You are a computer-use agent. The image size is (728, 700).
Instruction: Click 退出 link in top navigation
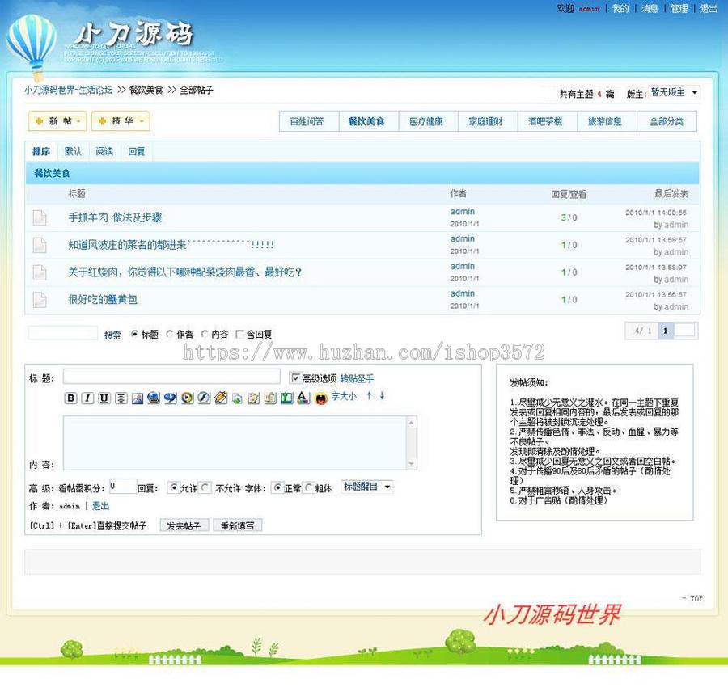coord(709,8)
